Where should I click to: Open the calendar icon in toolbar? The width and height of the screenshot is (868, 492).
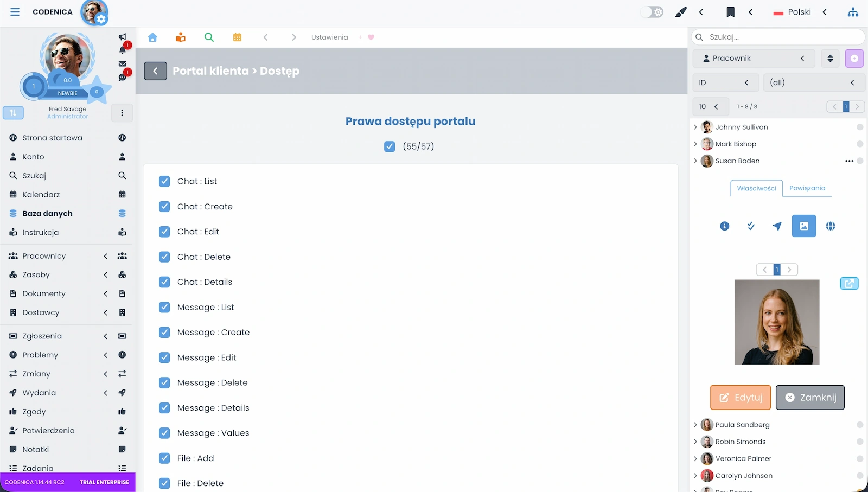coord(237,37)
